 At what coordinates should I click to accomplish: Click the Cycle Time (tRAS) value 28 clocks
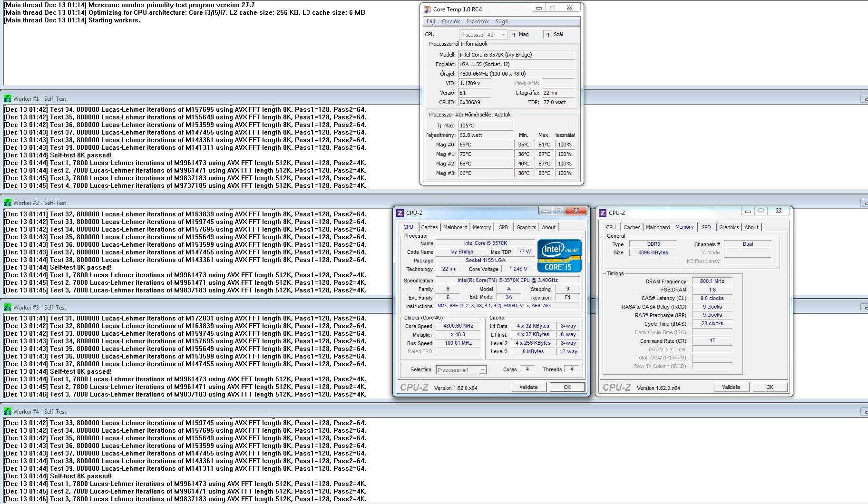[712, 324]
